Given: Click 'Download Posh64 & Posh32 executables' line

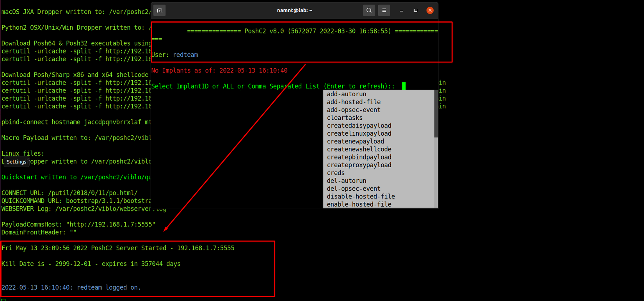Looking at the screenshot, I should (x=76, y=43).
